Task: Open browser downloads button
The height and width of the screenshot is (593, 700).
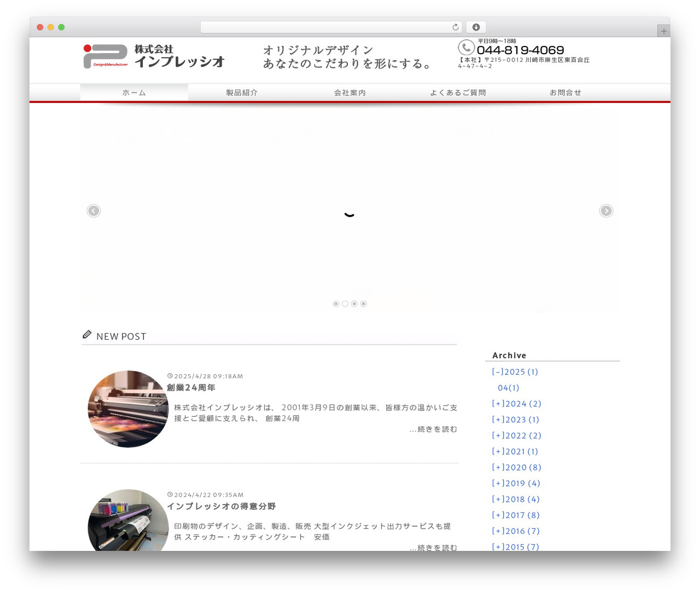Action: (476, 27)
